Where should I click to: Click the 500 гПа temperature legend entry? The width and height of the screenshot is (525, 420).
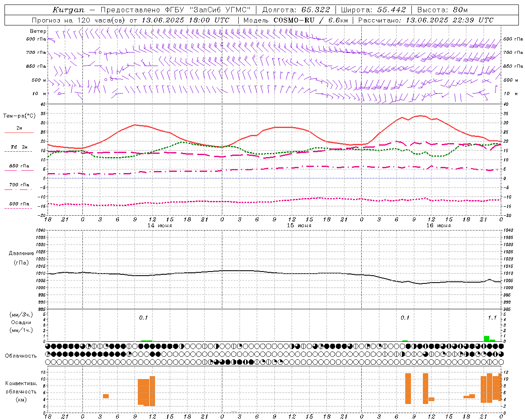click(19, 204)
